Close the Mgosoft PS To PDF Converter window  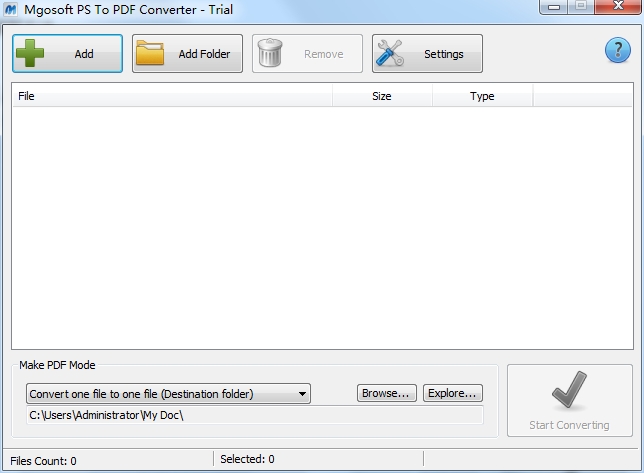tap(618, 7)
